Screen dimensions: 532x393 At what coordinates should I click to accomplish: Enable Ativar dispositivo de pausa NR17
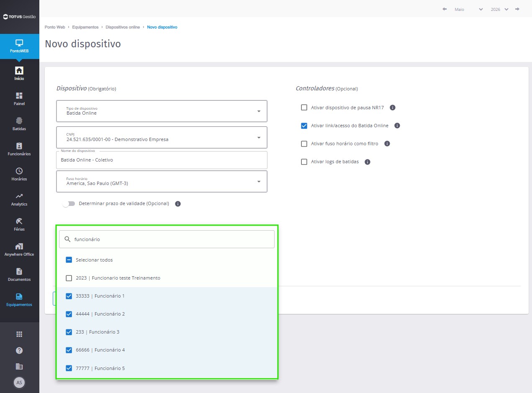click(304, 108)
